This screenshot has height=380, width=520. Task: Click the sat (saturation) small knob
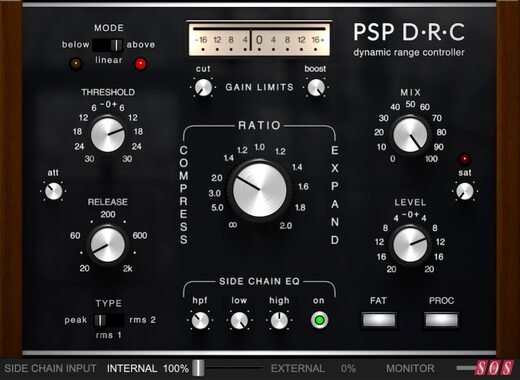click(x=465, y=191)
